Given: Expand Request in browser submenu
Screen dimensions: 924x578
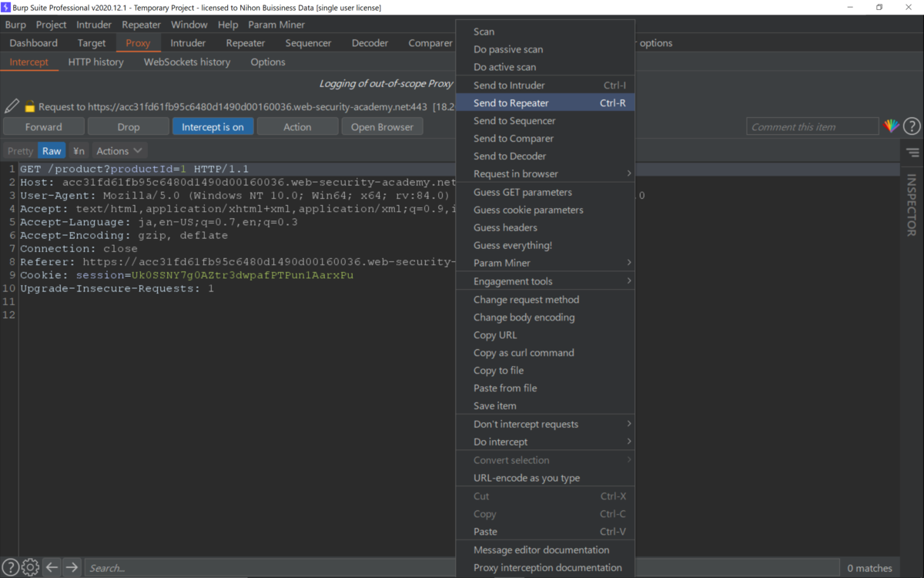Looking at the screenshot, I should [545, 173].
